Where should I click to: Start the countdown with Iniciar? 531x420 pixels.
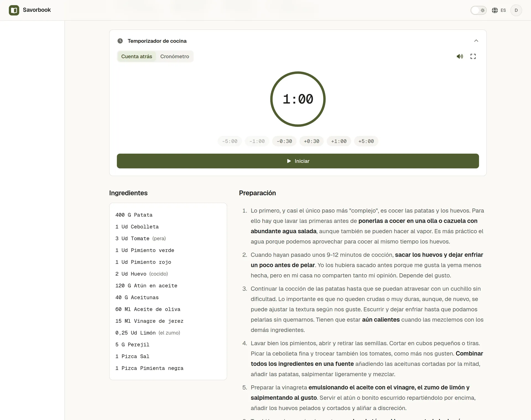tap(298, 161)
